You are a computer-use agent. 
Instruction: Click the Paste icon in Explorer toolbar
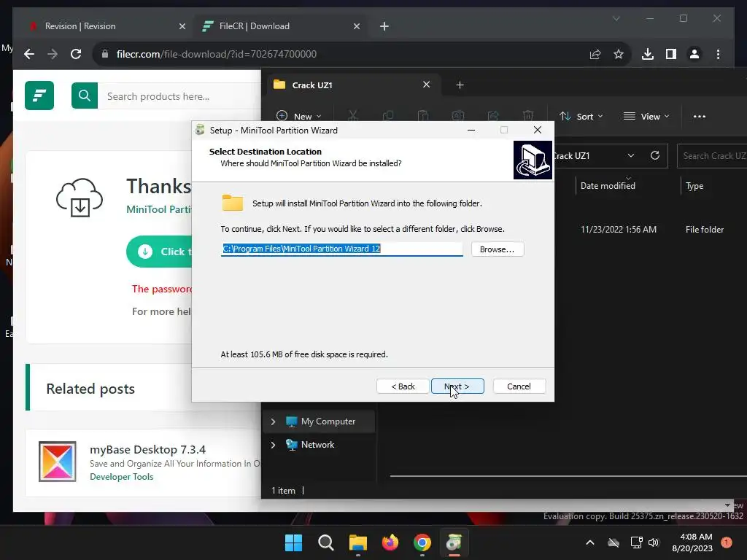point(423,116)
